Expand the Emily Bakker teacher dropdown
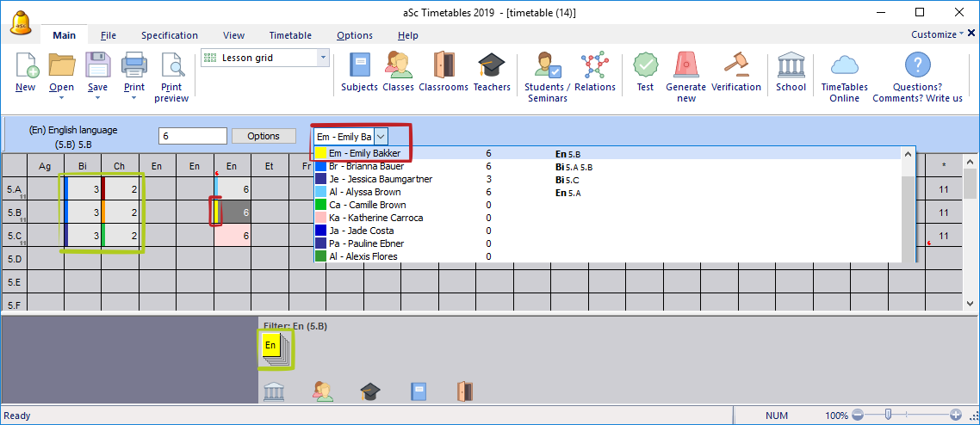980x425 pixels. [381, 136]
